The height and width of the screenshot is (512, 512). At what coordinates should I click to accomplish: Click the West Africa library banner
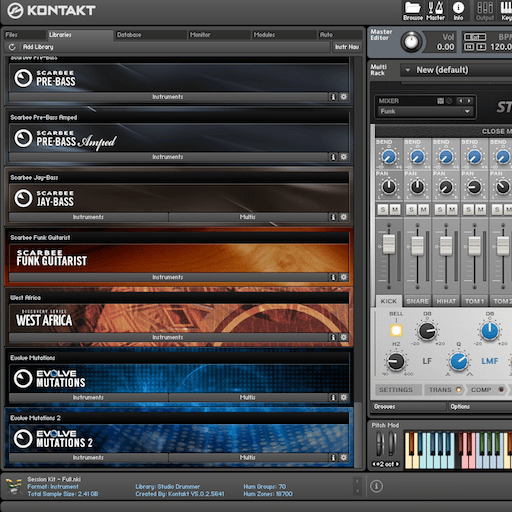(x=179, y=318)
